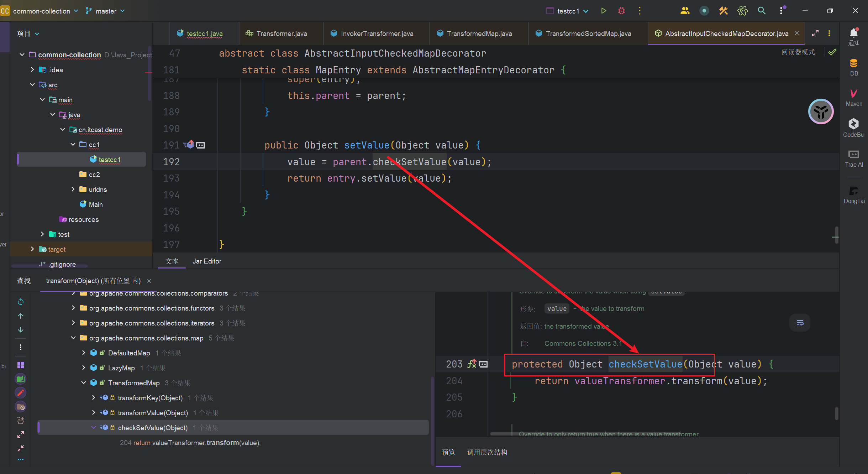Viewport: 868px width, 474px height.
Task: Open the master branch dropdown
Action: click(x=106, y=11)
